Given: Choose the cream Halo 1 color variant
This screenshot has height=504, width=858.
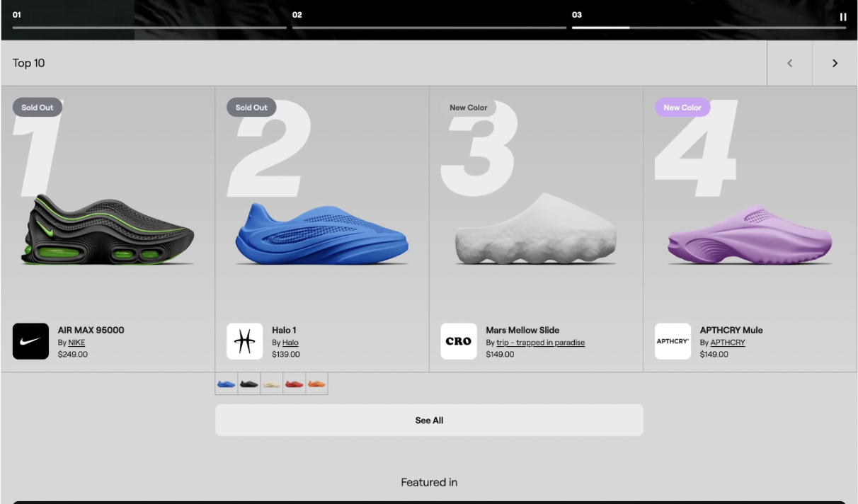Looking at the screenshot, I should pos(272,384).
